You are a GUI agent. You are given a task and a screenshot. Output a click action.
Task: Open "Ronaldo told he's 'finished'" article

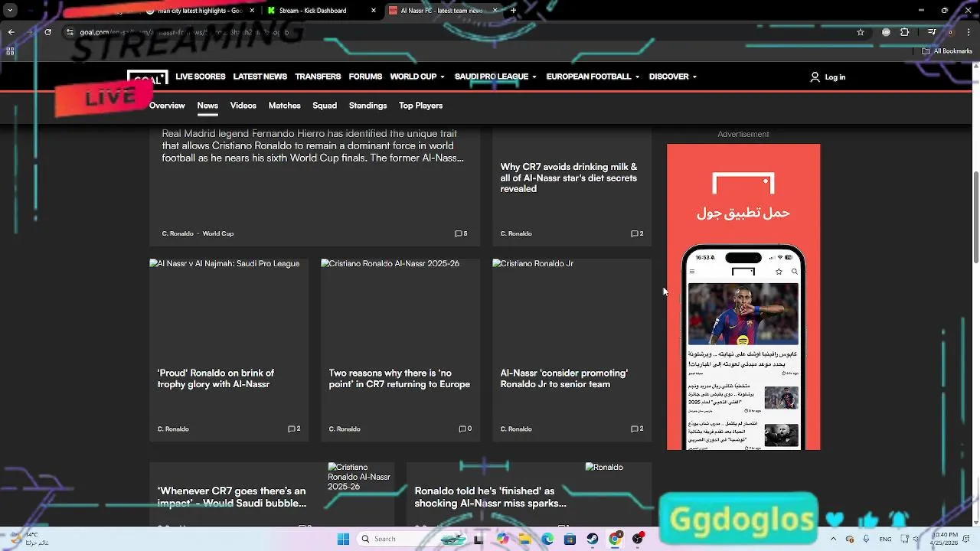[490, 497]
